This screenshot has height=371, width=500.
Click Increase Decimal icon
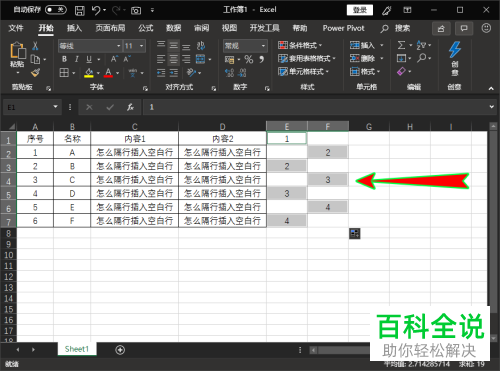[x=230, y=73]
